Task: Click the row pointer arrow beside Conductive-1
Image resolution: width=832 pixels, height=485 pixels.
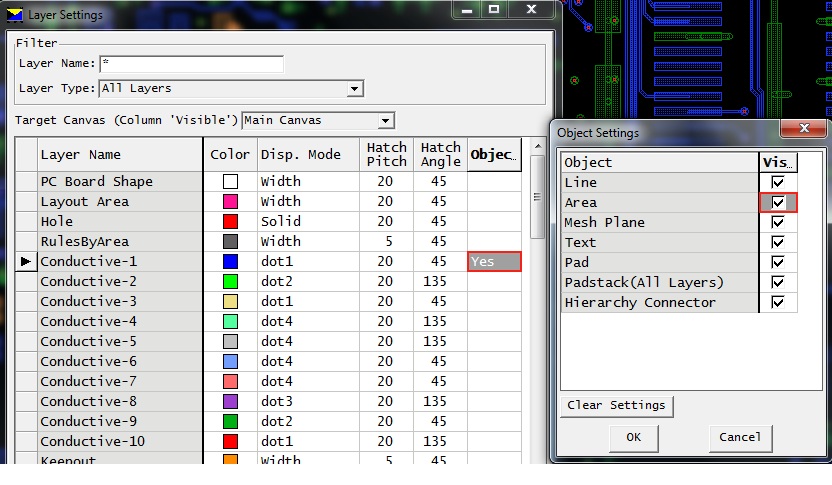Action: [x=25, y=262]
